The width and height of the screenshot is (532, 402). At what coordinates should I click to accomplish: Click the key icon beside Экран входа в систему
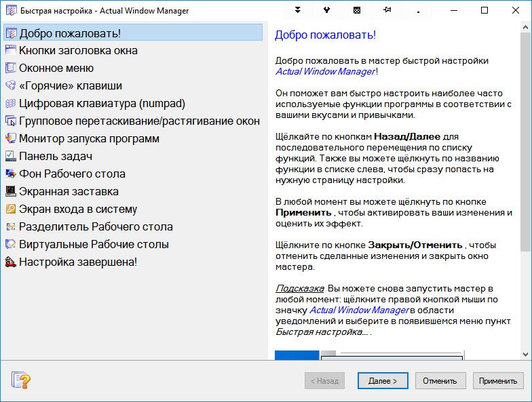[11, 209]
